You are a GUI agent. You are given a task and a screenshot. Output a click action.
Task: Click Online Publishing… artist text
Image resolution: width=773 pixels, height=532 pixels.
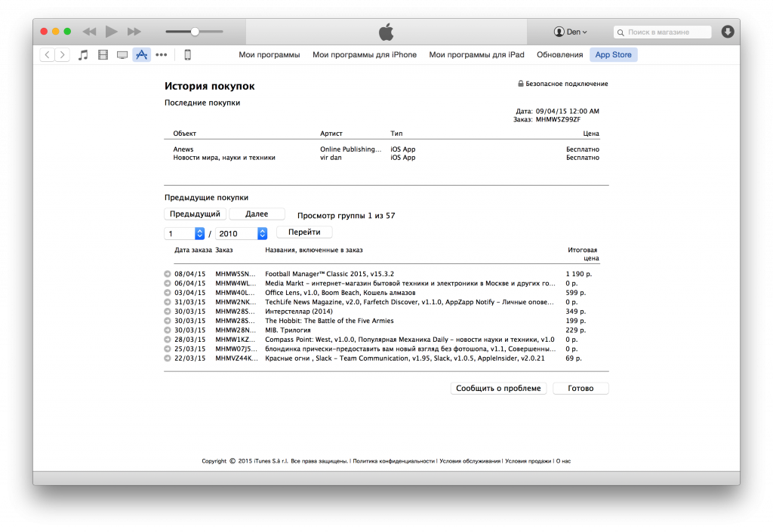[x=350, y=149]
